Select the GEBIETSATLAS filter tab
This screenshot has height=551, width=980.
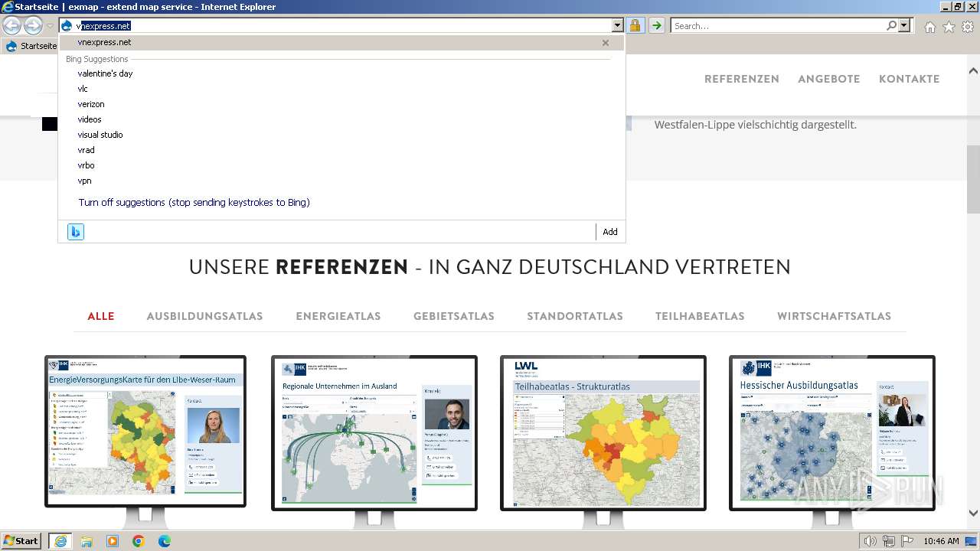pyautogui.click(x=454, y=316)
